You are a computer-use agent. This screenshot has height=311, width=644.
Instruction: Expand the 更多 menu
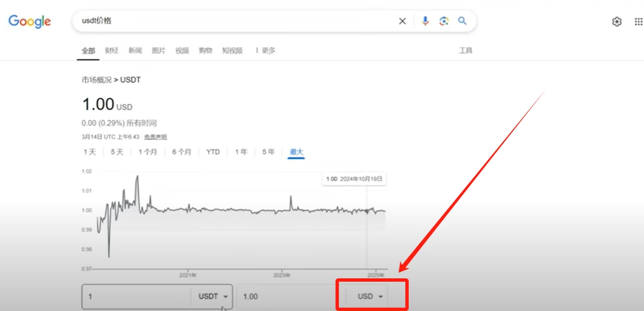click(265, 51)
